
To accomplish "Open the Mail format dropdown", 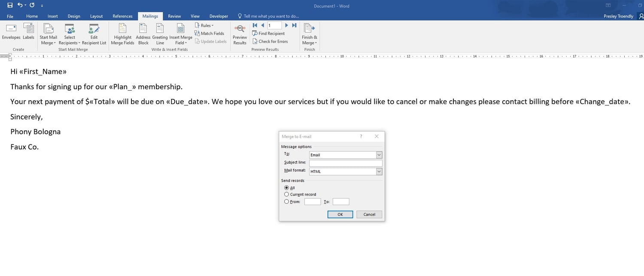I will [378, 171].
